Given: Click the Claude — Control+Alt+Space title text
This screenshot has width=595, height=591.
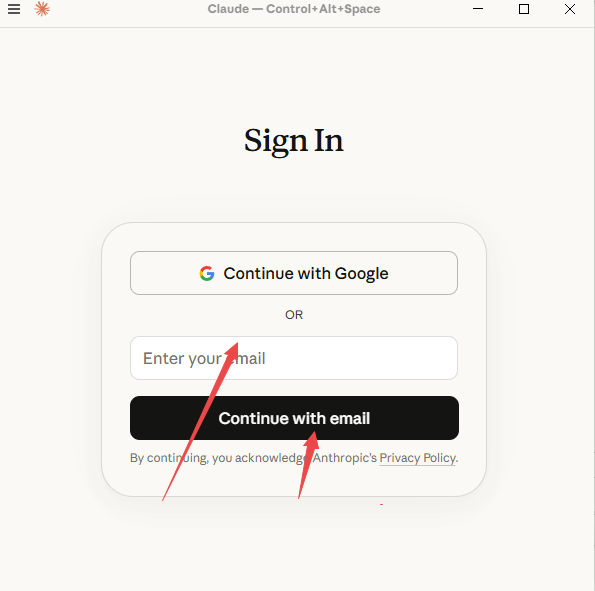Looking at the screenshot, I should [294, 9].
